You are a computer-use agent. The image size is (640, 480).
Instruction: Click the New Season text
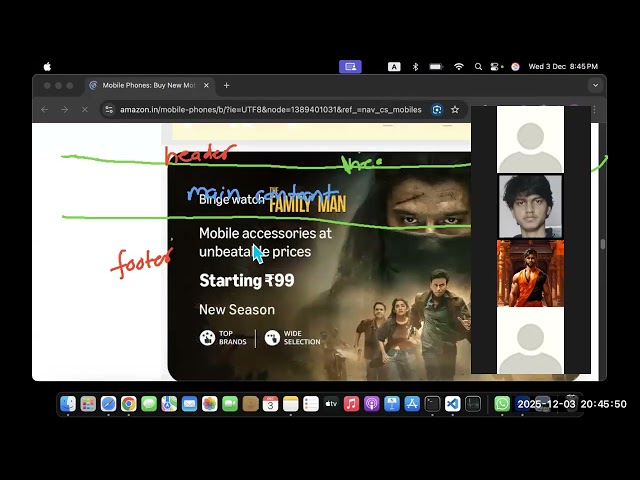(x=237, y=309)
